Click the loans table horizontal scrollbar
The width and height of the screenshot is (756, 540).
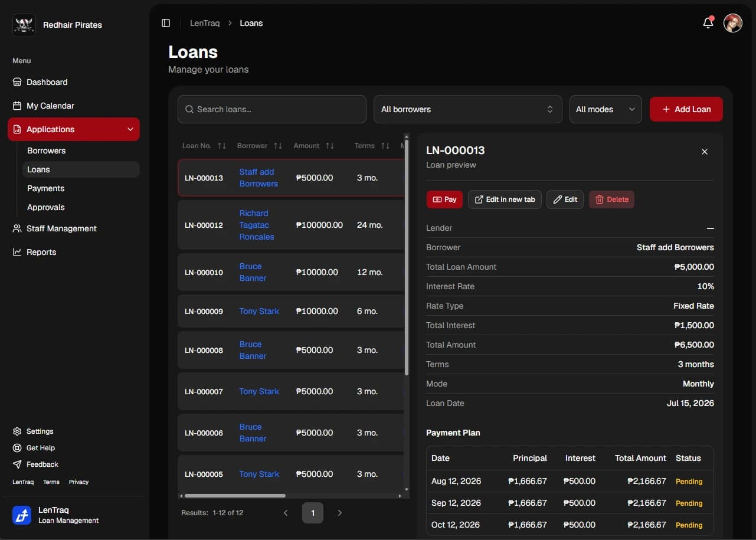[x=235, y=496]
